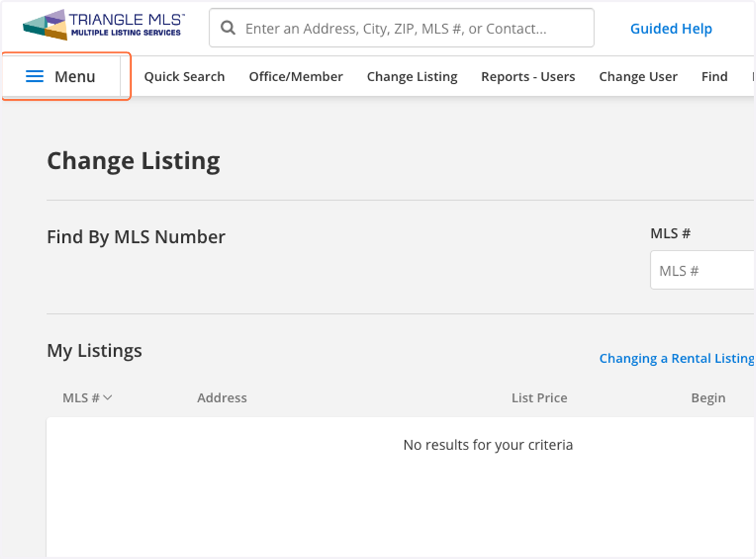Click the Begin column header

[708, 398]
